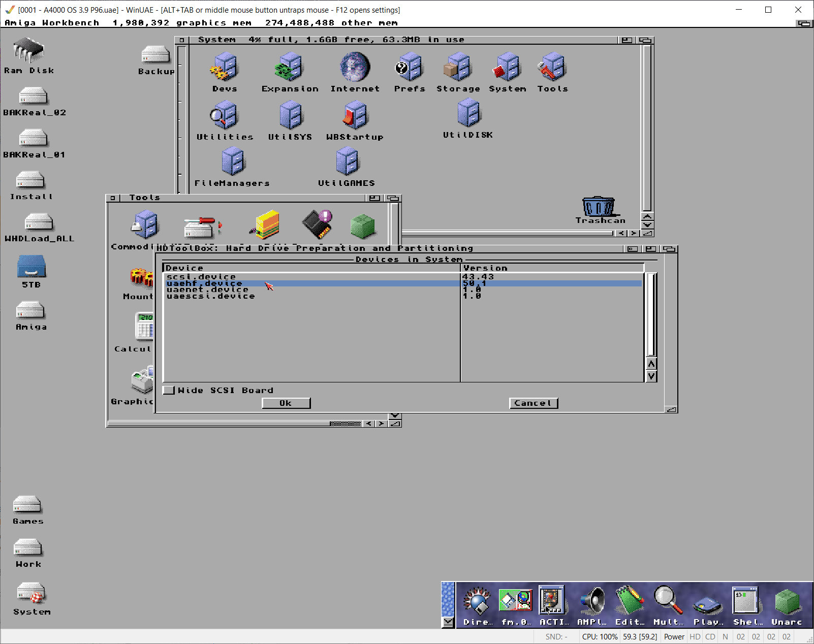Click the HDToolBox window zoom gadget
Screen dimensions: 814x644
tap(651, 249)
